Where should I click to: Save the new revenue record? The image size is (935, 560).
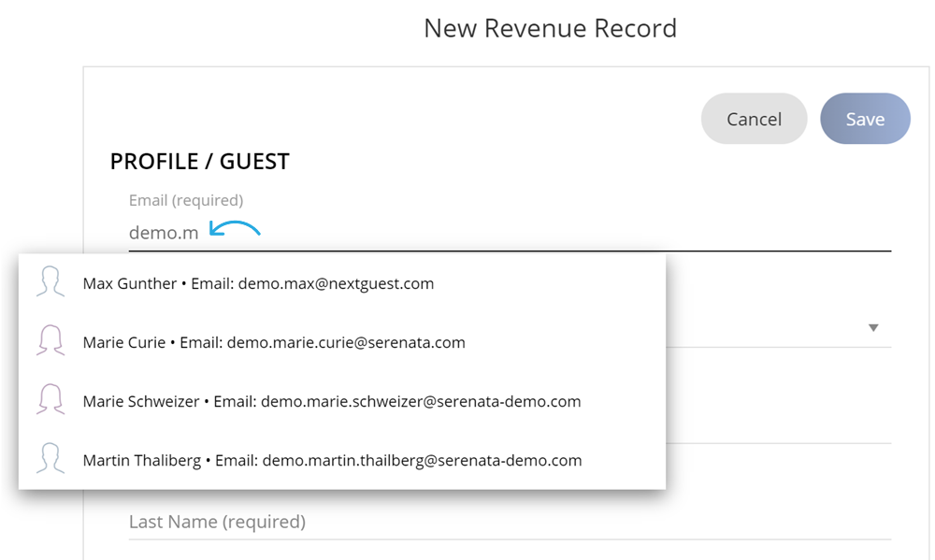(865, 119)
